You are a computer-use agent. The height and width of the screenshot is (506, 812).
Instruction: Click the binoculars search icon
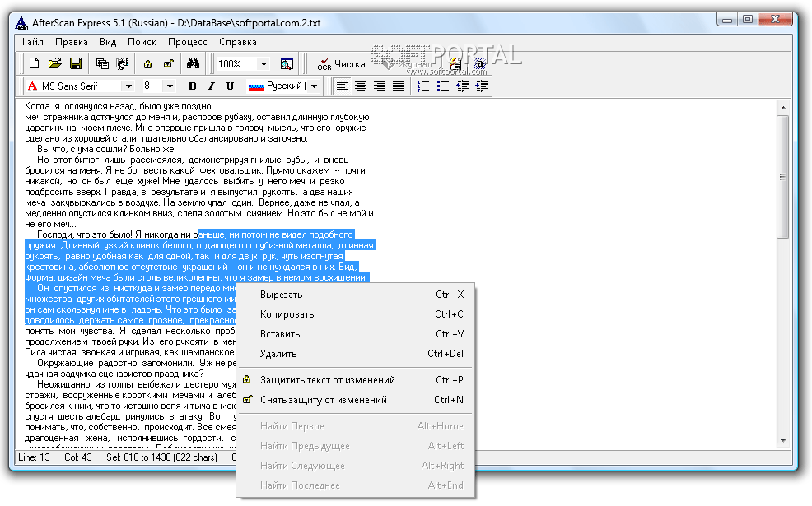[193, 63]
